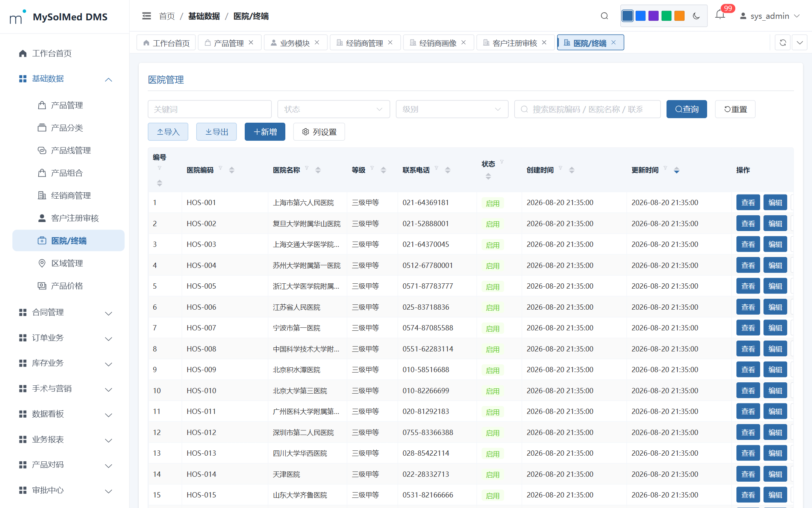Open 产品价格 sidebar item
The height and width of the screenshot is (508, 812).
(x=68, y=286)
